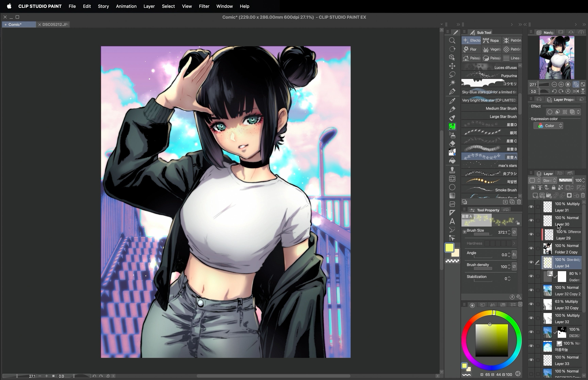Select the Auto select wand tool
The width and height of the screenshot is (588, 380).
coord(452,83)
